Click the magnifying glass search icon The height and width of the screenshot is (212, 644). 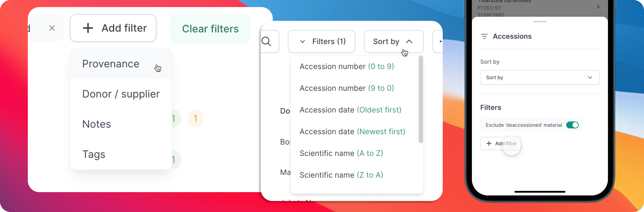coord(267,42)
